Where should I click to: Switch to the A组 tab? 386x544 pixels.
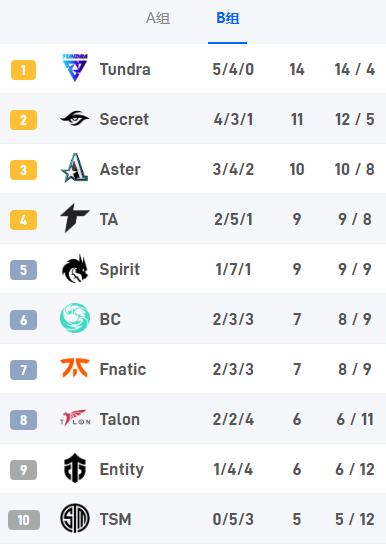click(158, 18)
